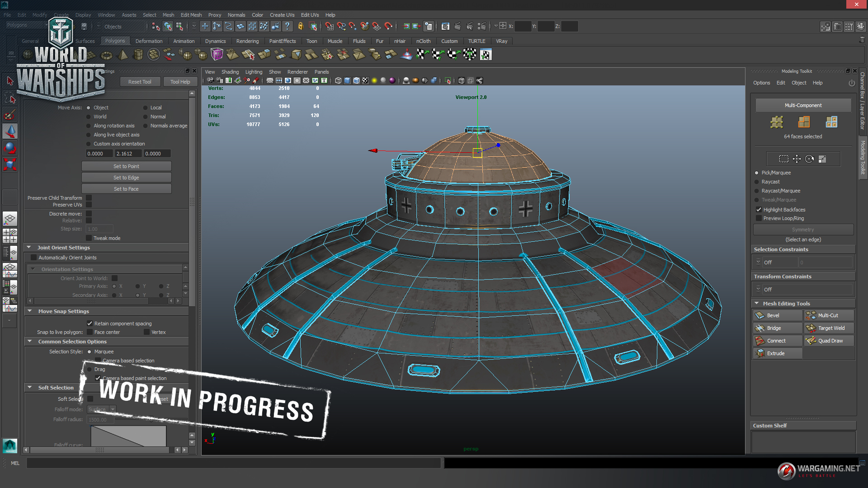
Task: Open the Falloff mode dropdown
Action: 101,409
